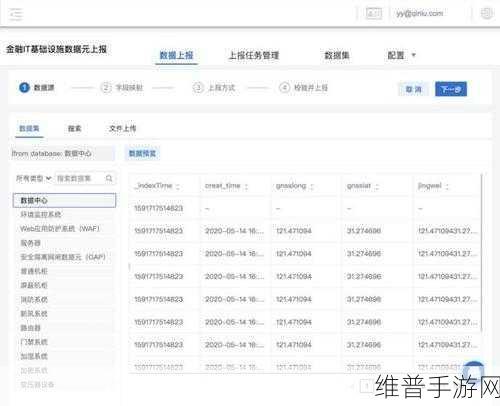The height and width of the screenshot is (406, 500).
Task: Select step 1 数据源
Action: click(37, 88)
